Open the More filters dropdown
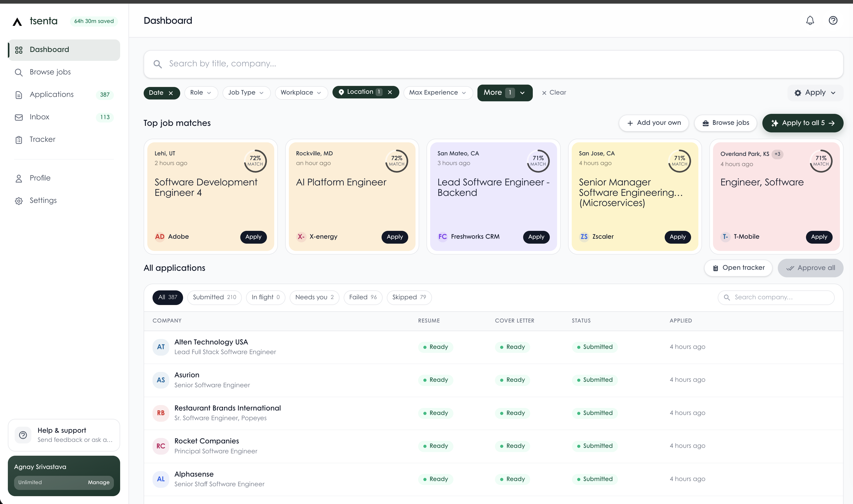This screenshot has height=504, width=853. pos(505,93)
